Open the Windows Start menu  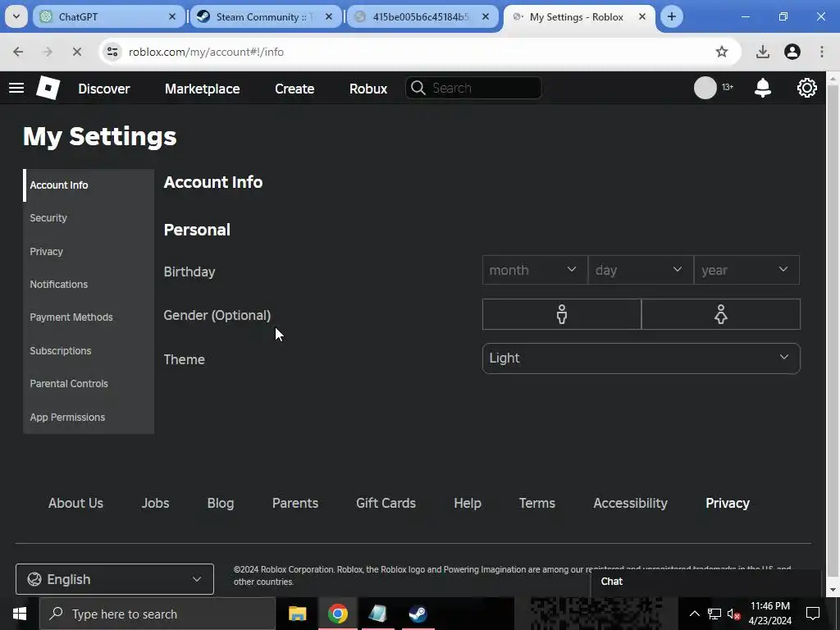pyautogui.click(x=20, y=614)
